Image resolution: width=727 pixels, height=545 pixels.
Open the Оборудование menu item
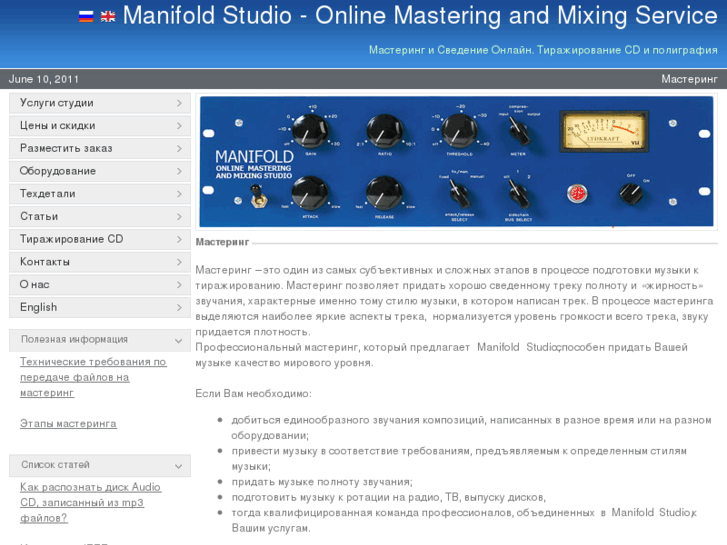(x=100, y=171)
